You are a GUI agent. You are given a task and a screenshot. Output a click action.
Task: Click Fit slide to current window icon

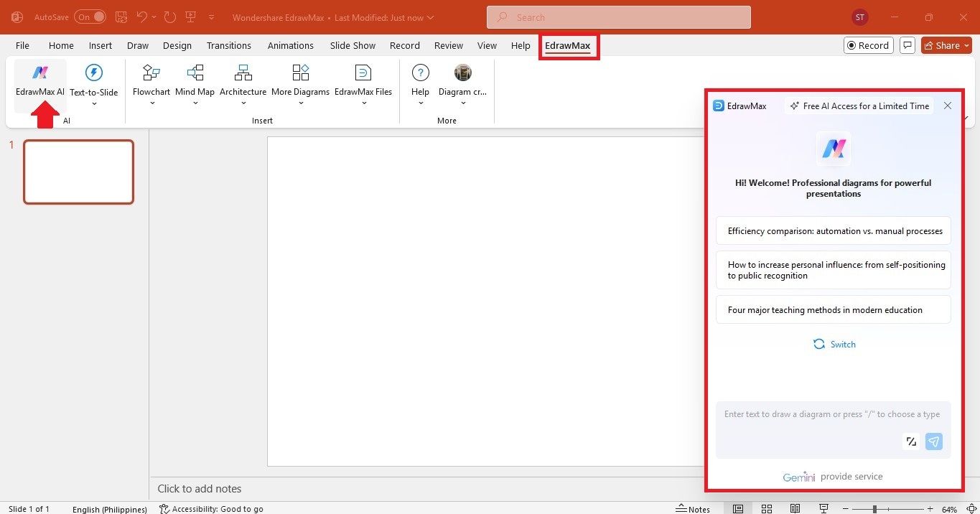[971, 509]
